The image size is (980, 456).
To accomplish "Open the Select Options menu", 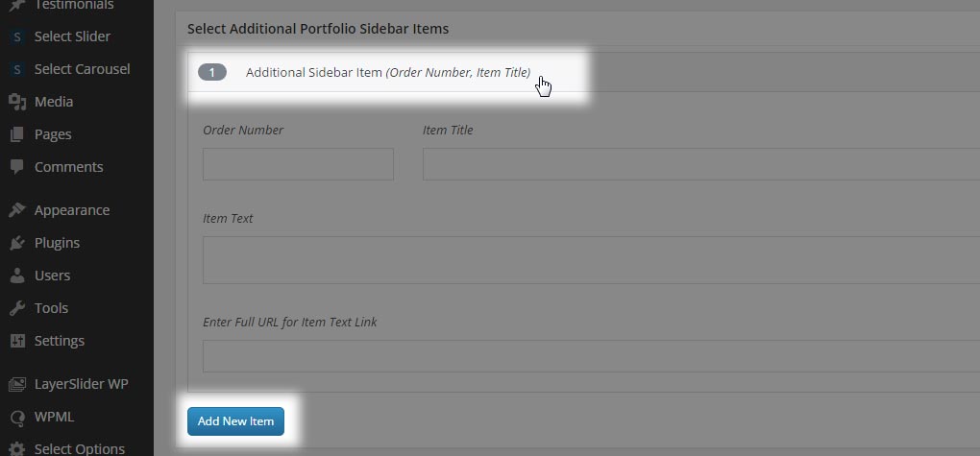I will (x=79, y=448).
